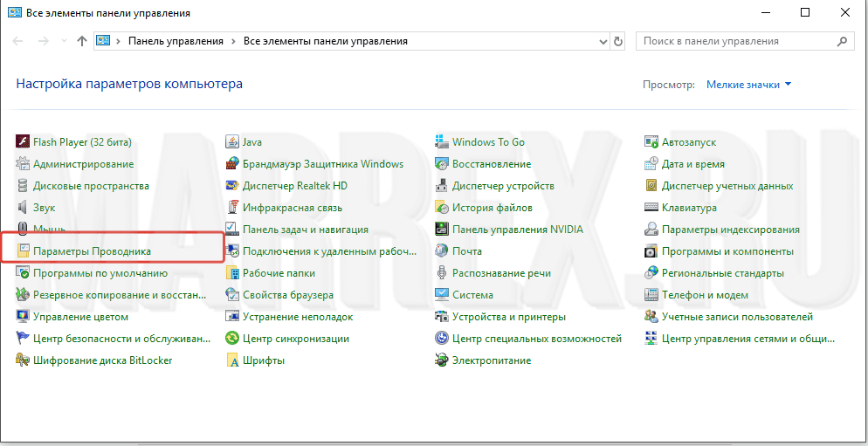The height and width of the screenshot is (446, 868).
Task: Refresh the Control Panel view
Action: 618,41
